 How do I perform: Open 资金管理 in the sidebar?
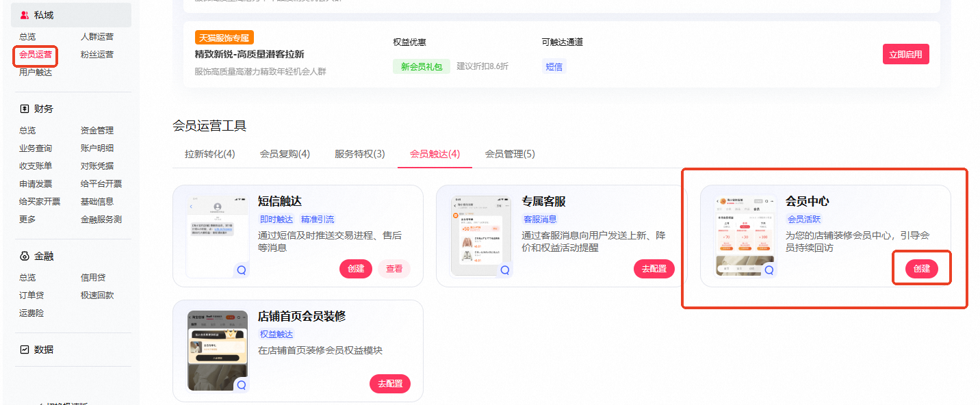pyautogui.click(x=97, y=131)
